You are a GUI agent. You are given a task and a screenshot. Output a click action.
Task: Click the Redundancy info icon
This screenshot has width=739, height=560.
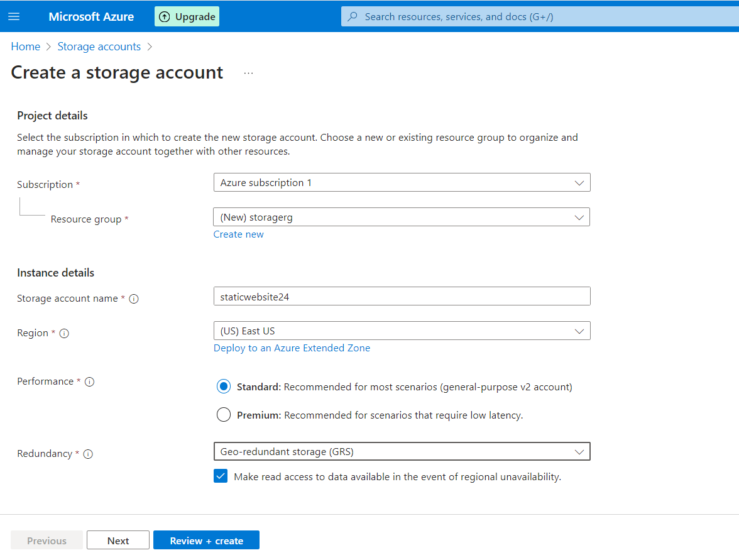(88, 454)
